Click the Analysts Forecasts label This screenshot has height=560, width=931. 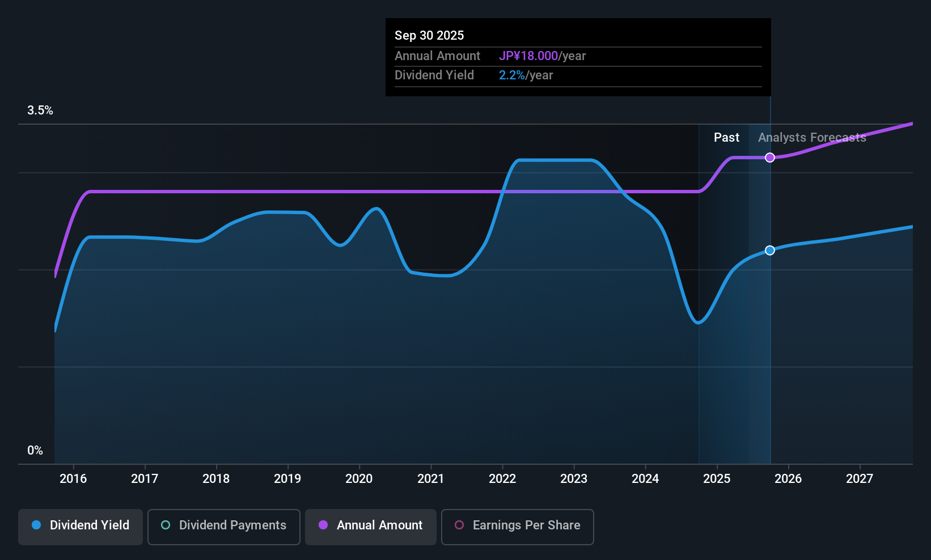click(812, 138)
